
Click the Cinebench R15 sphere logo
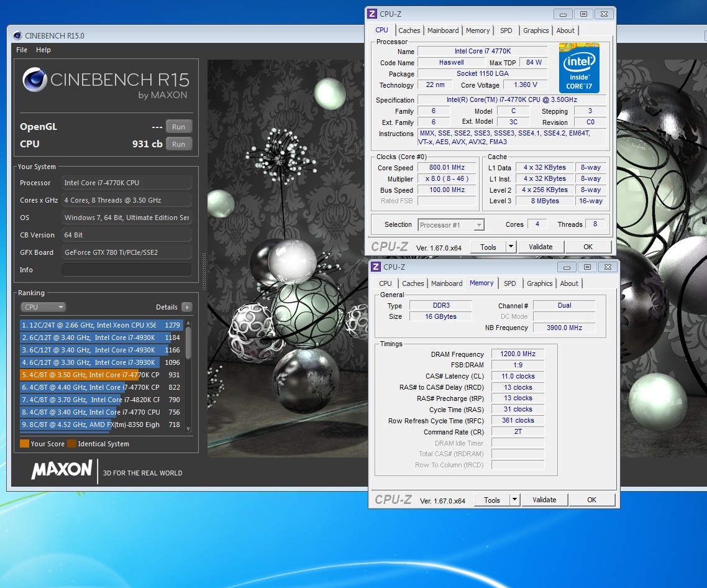35,80
